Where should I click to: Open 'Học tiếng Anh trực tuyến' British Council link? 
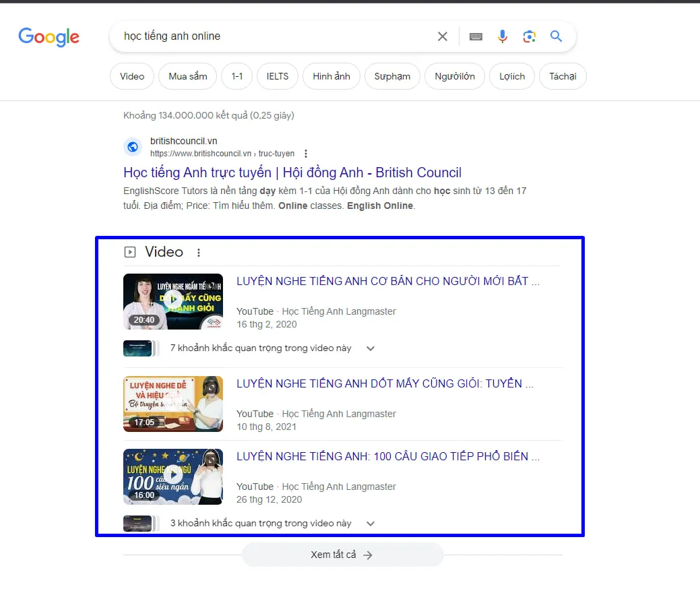(292, 173)
